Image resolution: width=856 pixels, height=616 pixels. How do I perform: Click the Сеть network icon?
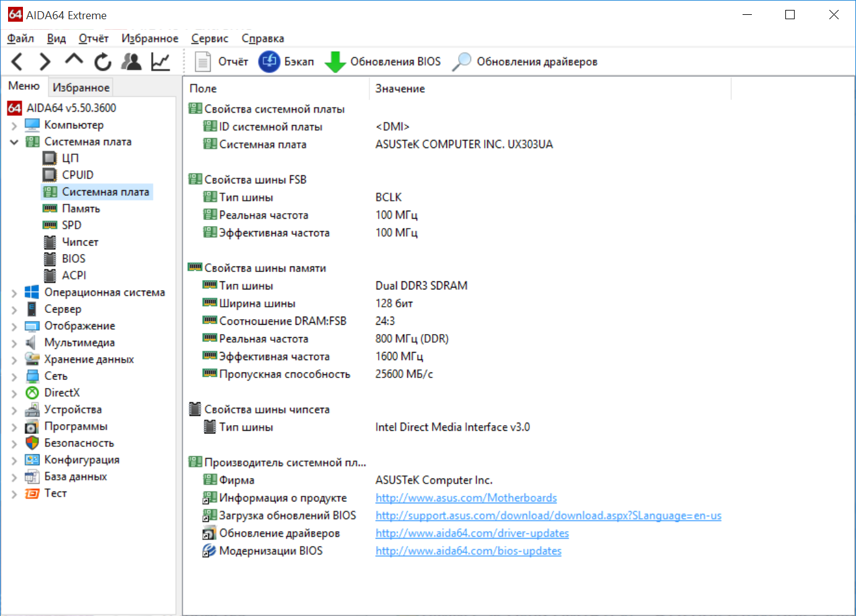[32, 376]
